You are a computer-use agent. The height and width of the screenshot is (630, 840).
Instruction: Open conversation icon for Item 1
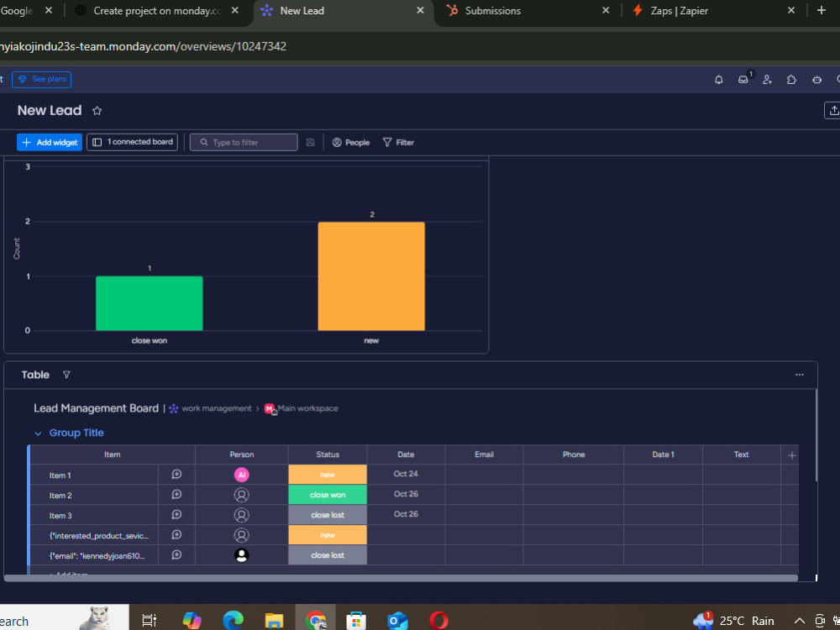click(176, 475)
